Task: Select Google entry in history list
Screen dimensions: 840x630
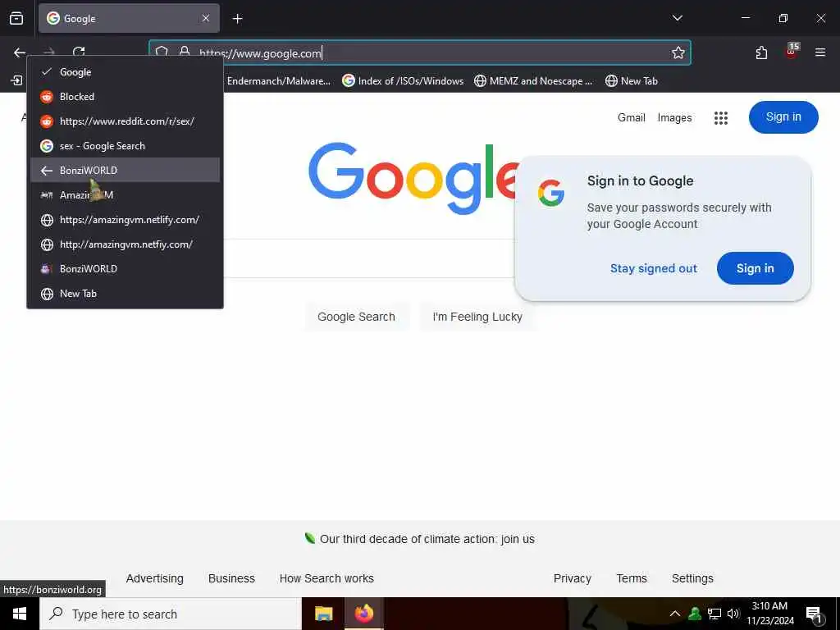Action: (x=126, y=72)
